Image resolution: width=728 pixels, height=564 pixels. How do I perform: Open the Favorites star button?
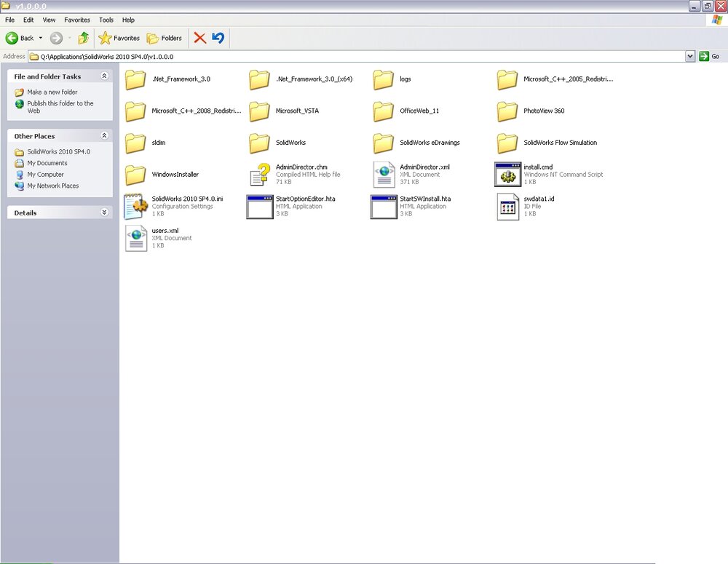coord(119,38)
